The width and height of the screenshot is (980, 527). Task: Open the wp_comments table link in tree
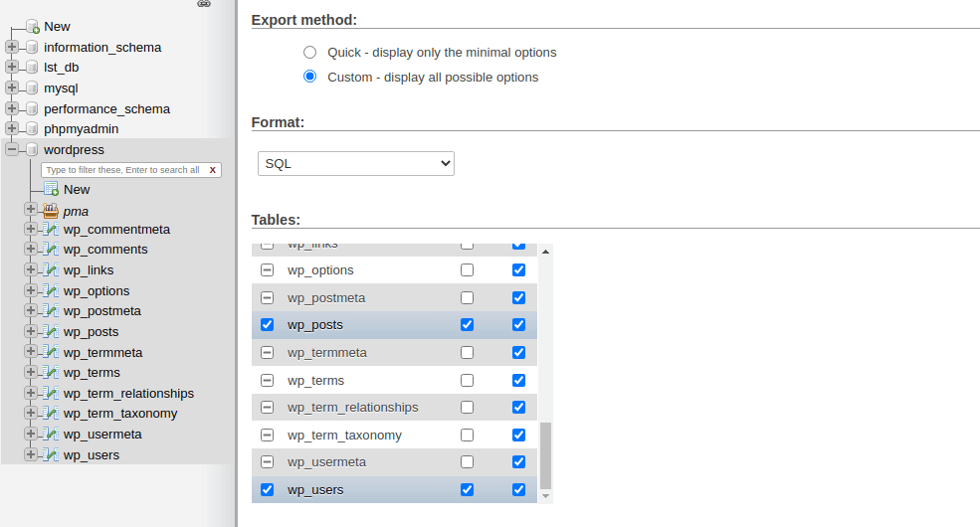[x=105, y=250]
